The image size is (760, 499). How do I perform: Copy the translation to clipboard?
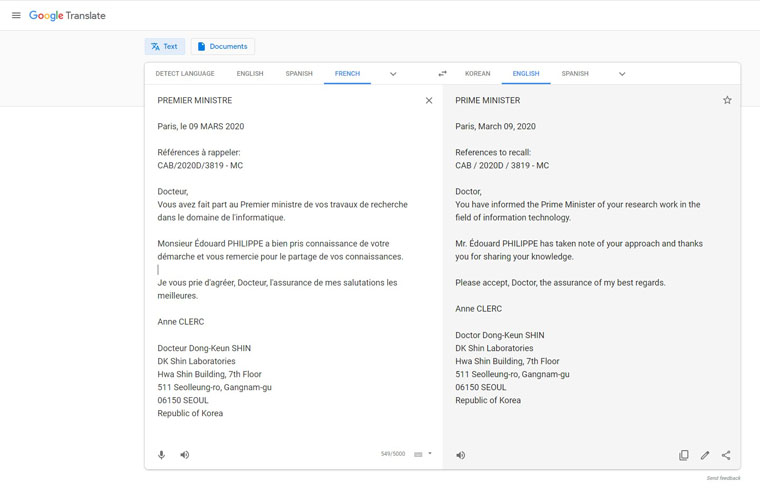[x=684, y=455]
